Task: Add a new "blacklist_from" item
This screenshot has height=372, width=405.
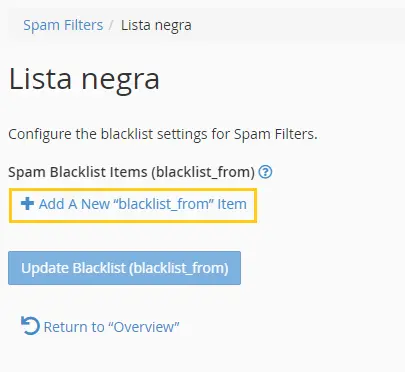Action: (133, 204)
